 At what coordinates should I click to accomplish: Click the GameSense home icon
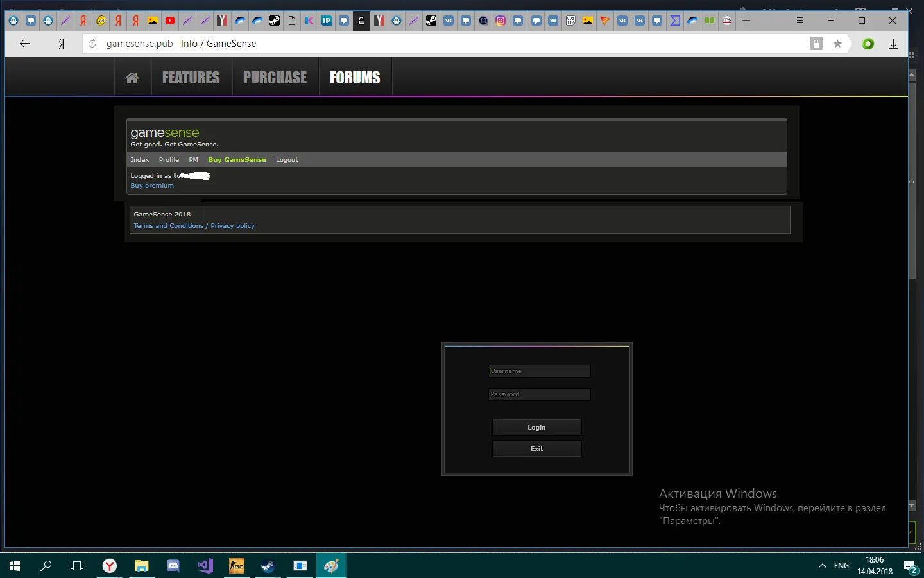pyautogui.click(x=132, y=78)
